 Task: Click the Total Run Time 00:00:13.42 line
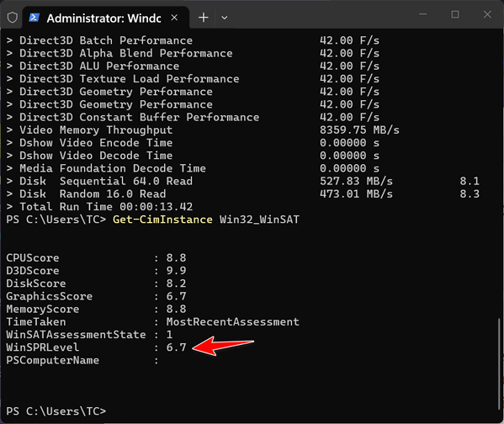pyautogui.click(x=99, y=207)
